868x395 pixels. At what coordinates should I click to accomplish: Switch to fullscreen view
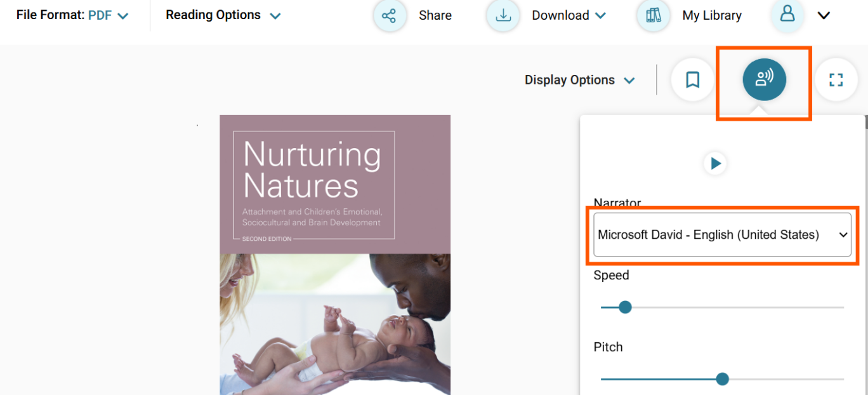pyautogui.click(x=836, y=79)
